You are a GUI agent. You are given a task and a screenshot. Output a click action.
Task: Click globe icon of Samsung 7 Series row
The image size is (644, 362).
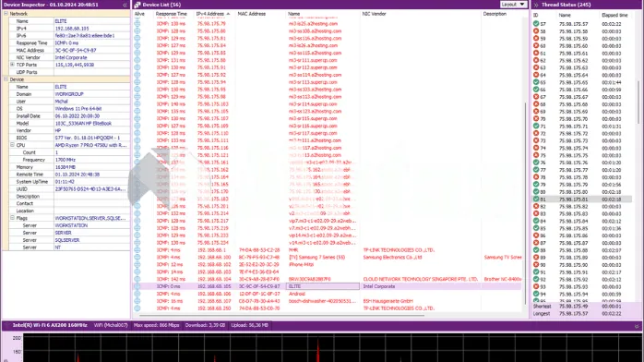tap(137, 258)
